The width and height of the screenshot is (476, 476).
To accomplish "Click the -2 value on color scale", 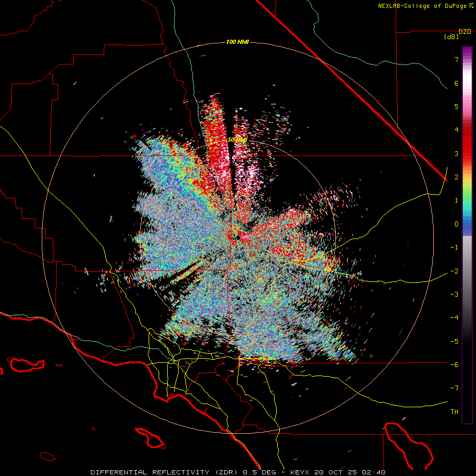I will coord(454,271).
